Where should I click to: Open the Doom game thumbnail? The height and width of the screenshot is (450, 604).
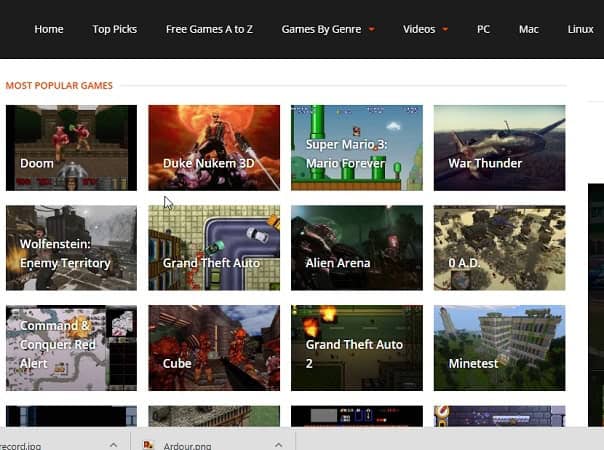tap(71, 148)
